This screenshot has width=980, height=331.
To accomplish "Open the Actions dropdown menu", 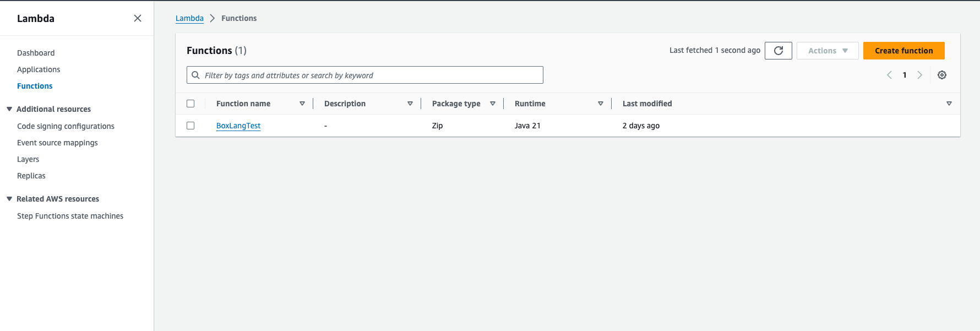I will tap(827, 51).
